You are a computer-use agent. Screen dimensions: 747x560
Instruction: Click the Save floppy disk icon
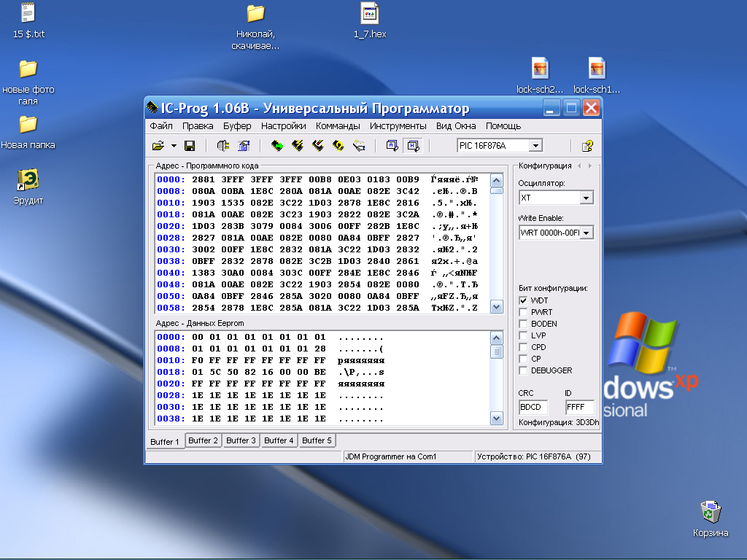pyautogui.click(x=190, y=146)
